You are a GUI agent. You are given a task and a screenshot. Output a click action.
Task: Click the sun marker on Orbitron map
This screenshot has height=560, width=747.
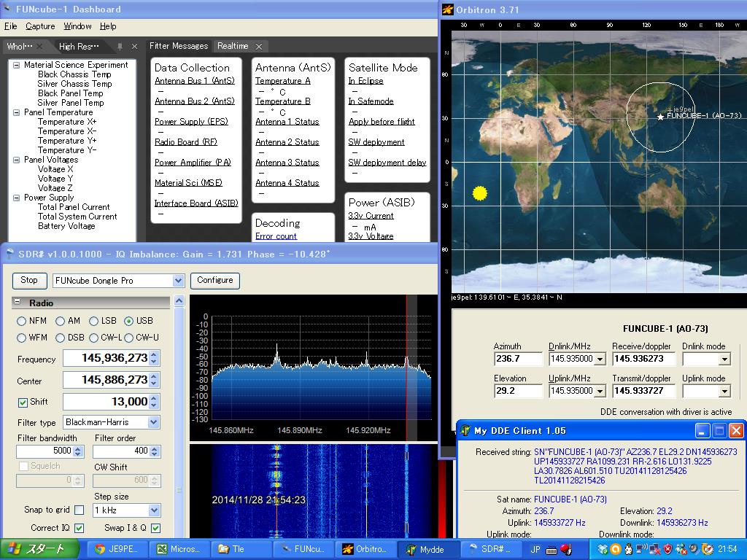point(480,192)
